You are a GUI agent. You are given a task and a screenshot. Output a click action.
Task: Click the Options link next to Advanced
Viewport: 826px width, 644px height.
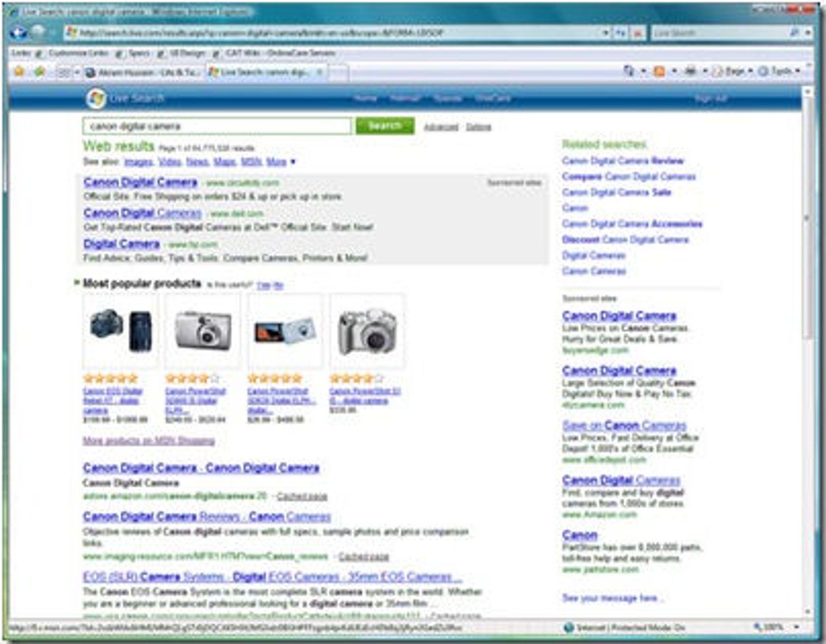[479, 127]
